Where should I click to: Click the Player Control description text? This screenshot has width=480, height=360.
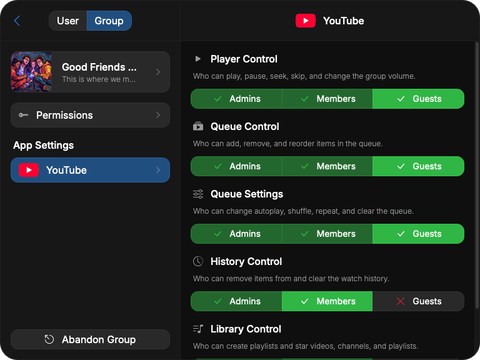[304, 76]
